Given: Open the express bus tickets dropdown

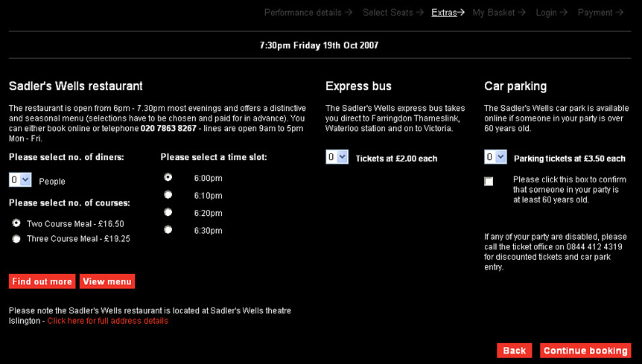Looking at the screenshot, I should 337,156.
